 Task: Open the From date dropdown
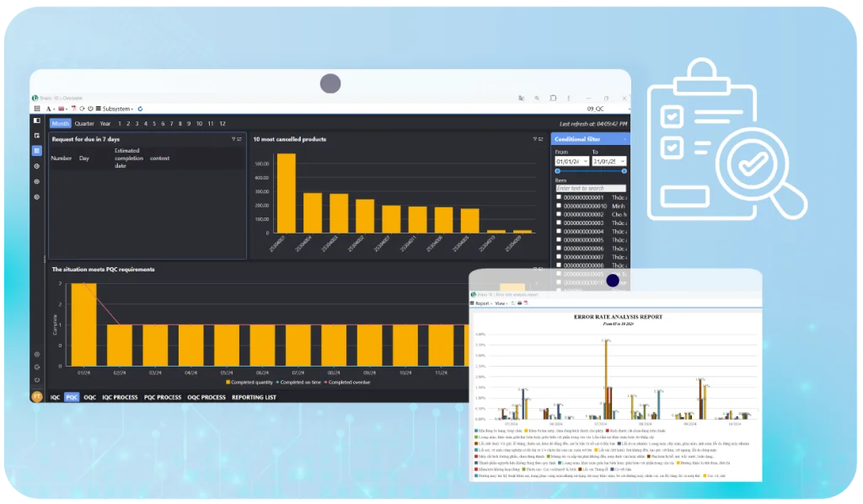584,161
